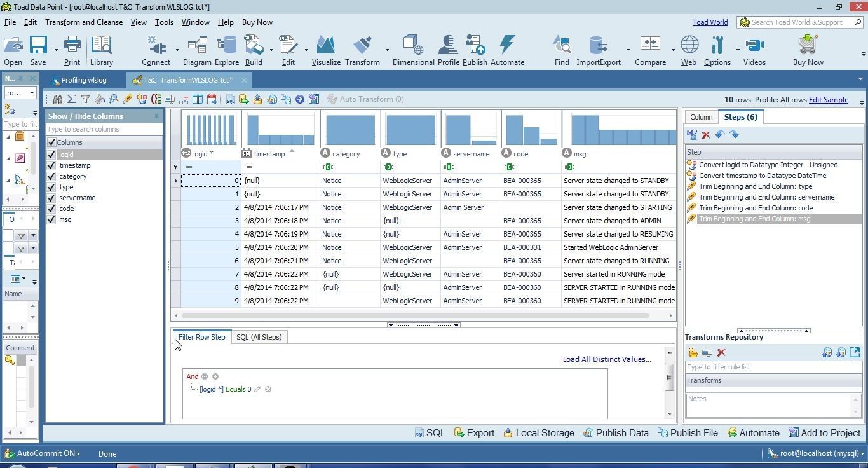The image size is (868, 468).
Task: Expand the Options dropdown arrow
Action: point(738,50)
